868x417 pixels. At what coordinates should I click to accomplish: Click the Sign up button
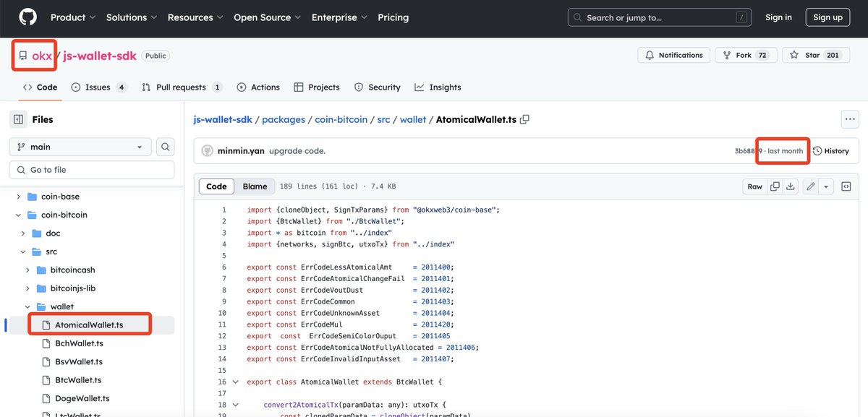(x=827, y=17)
